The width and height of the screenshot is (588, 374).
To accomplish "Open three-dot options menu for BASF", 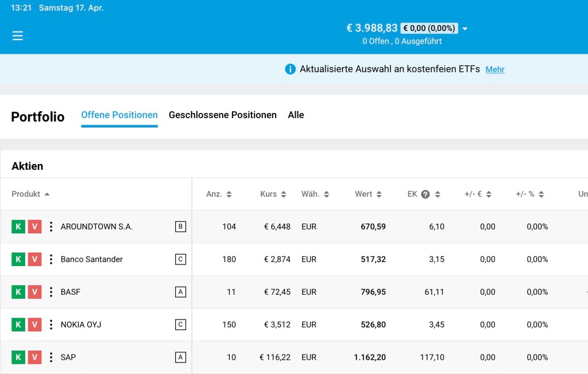I will (51, 292).
